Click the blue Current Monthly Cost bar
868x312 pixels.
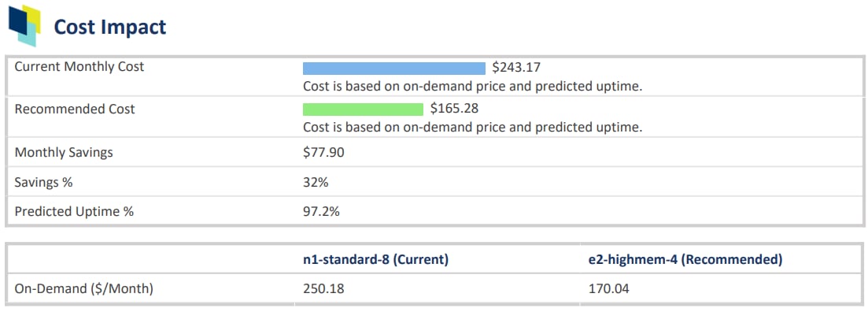393,69
